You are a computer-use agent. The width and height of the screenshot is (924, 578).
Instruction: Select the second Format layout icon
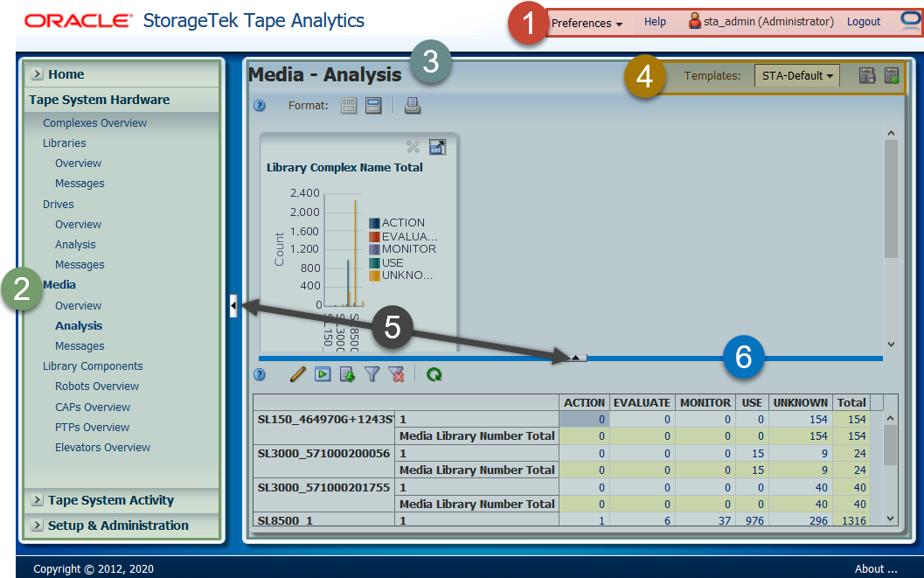tap(373, 106)
